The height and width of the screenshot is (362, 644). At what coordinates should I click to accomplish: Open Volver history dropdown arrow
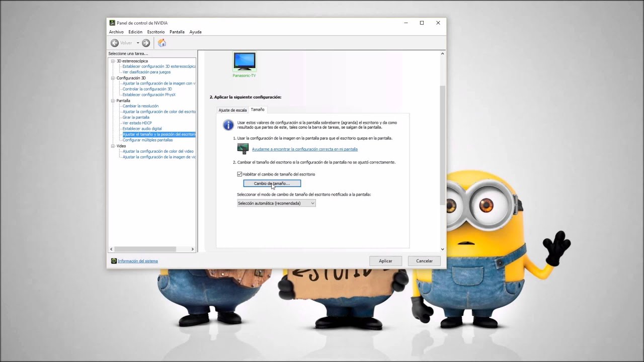pyautogui.click(x=138, y=43)
